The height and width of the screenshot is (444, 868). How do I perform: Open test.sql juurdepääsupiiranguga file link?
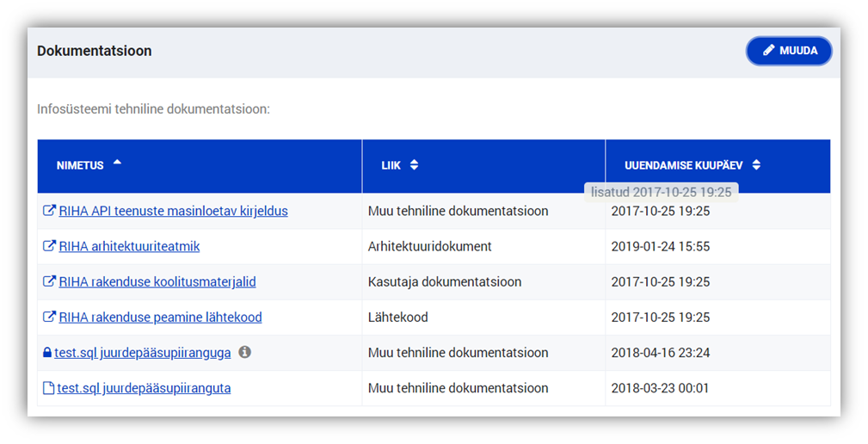coord(142,353)
